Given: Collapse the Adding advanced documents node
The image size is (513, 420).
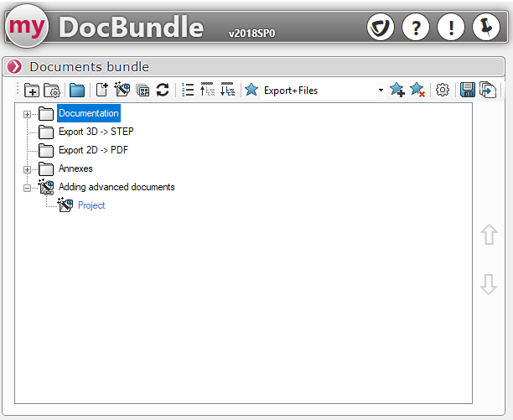Looking at the screenshot, I should tap(28, 188).
